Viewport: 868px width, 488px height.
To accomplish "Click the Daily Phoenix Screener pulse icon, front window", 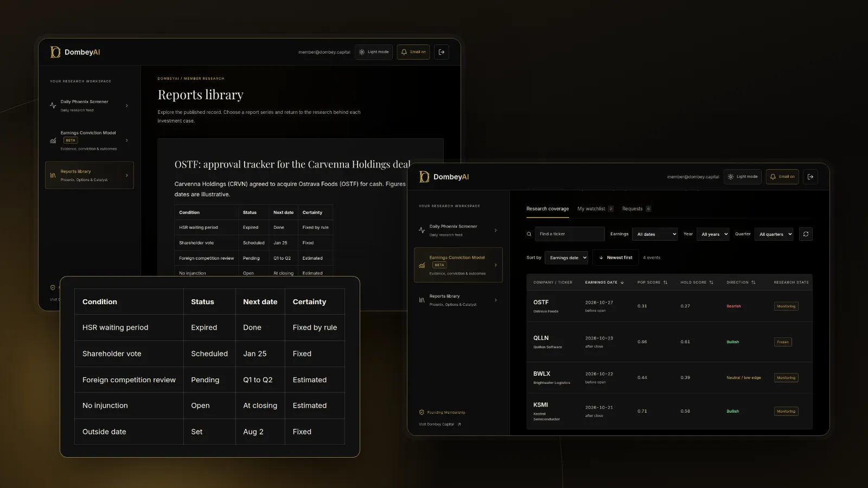I will point(422,230).
